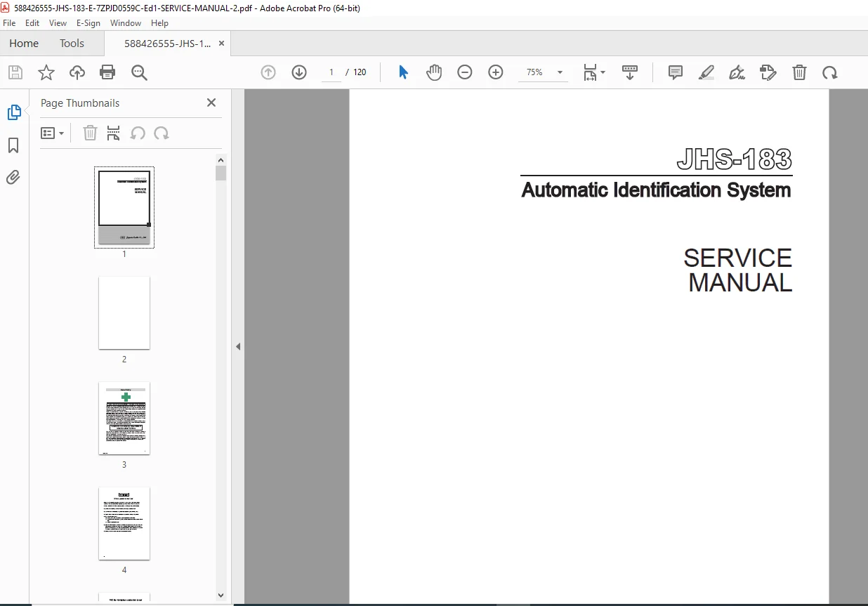Open the fit page options icon
868x606 pixels.
[x=594, y=72]
